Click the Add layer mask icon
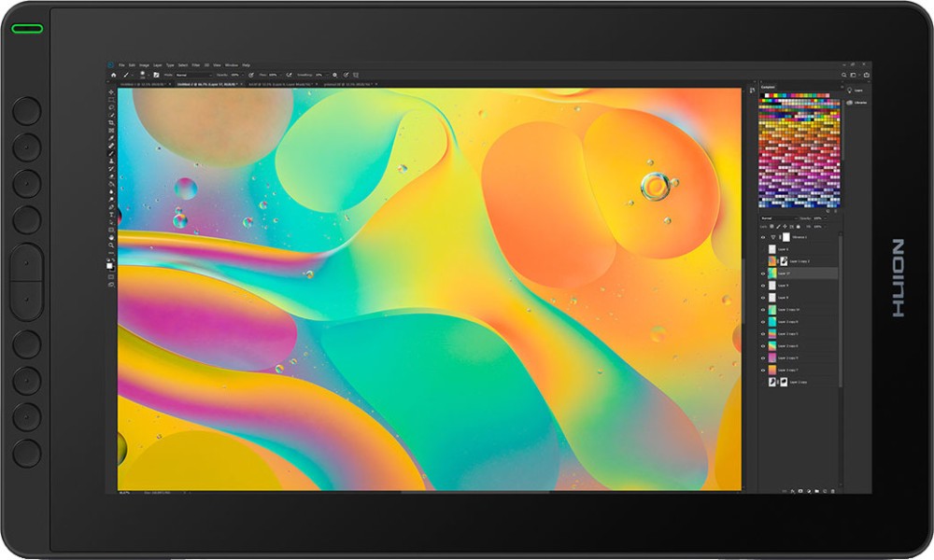The image size is (934, 560). (800, 492)
